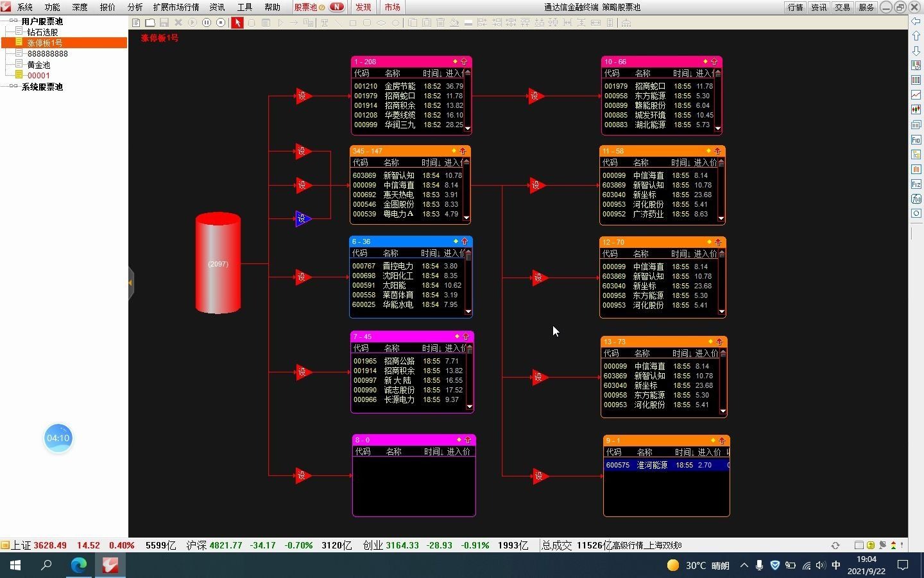Click the scroll-down arrow in pool 11 - 58 list

pos(721,218)
